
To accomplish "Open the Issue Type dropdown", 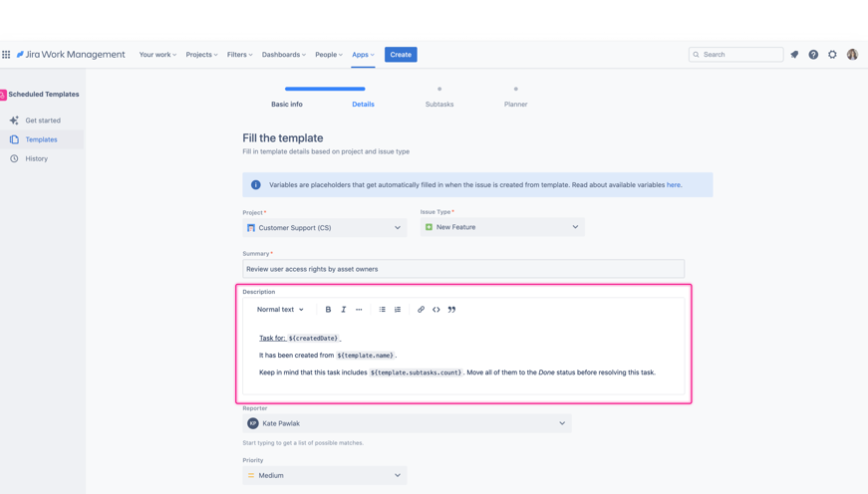I will pyautogui.click(x=501, y=227).
